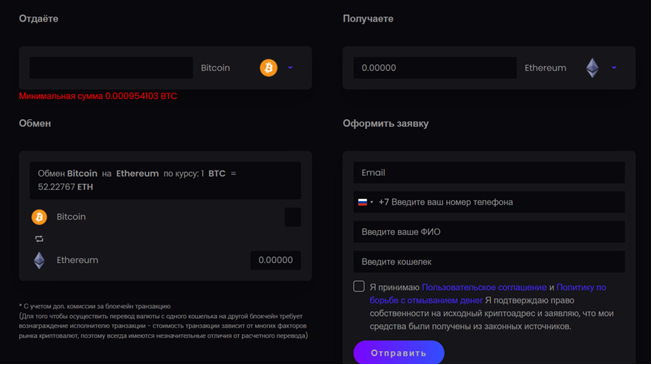Click the Обмен heading

[x=35, y=123]
